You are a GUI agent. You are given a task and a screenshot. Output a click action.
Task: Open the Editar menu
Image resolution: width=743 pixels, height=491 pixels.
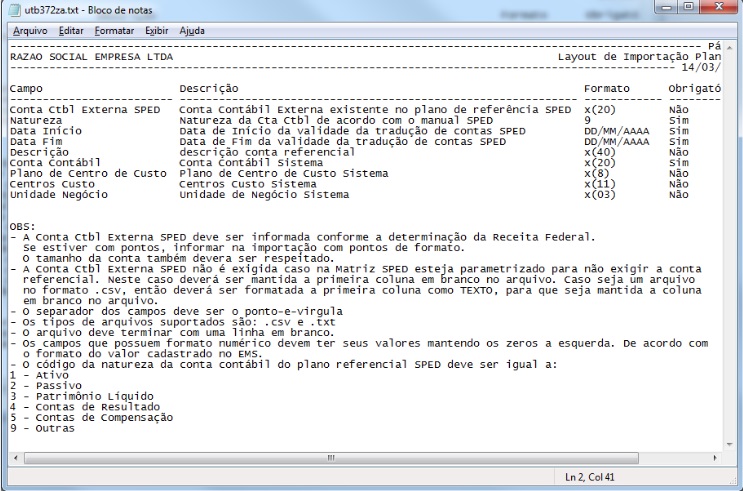click(71, 31)
